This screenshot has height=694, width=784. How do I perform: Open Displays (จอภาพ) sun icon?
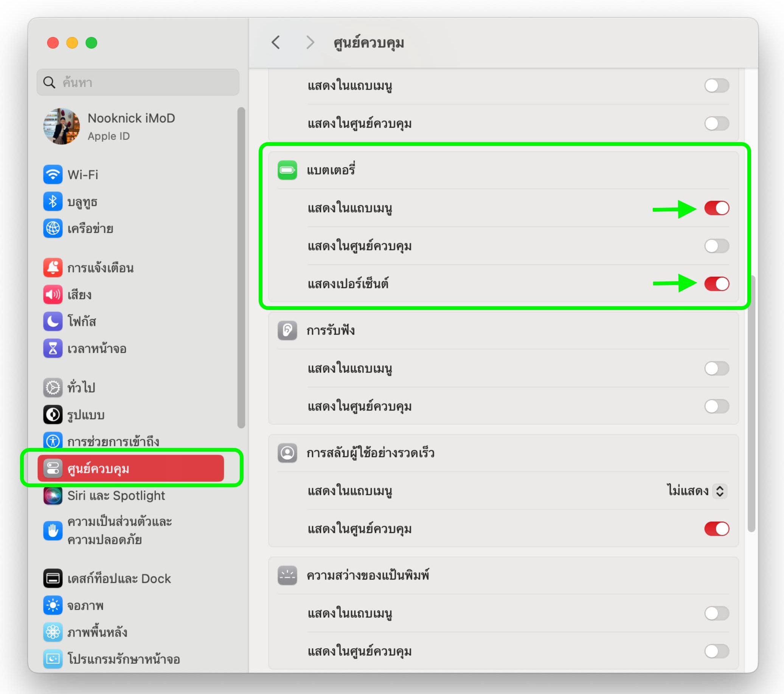point(53,606)
